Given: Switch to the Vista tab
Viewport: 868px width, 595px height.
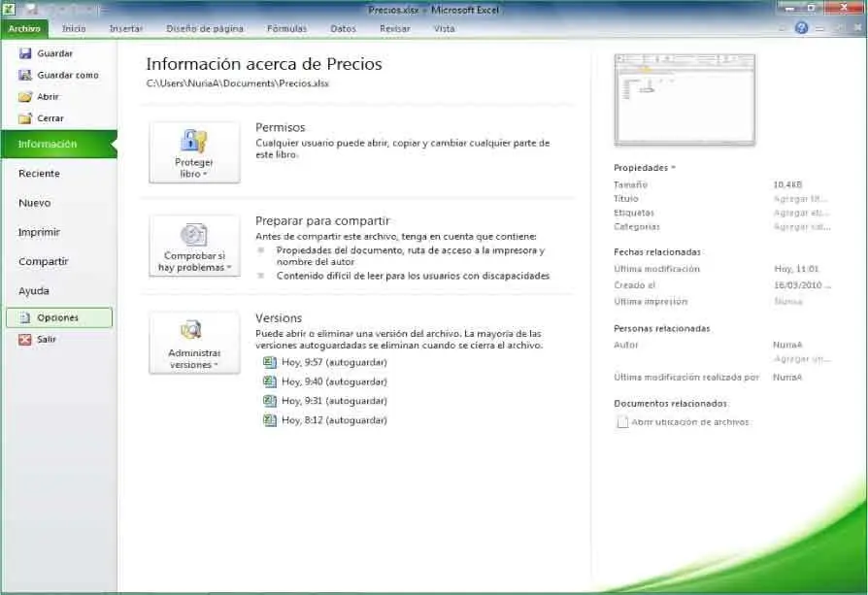Looking at the screenshot, I should click(x=444, y=29).
